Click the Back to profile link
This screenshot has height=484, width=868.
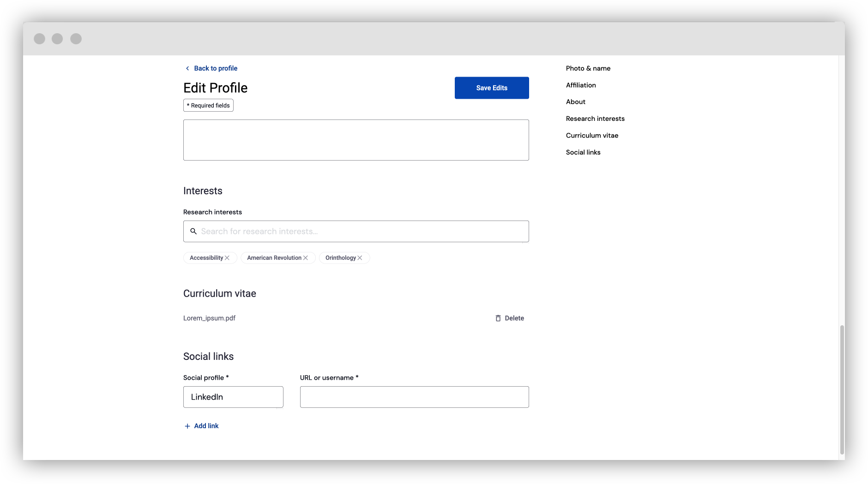click(x=216, y=68)
